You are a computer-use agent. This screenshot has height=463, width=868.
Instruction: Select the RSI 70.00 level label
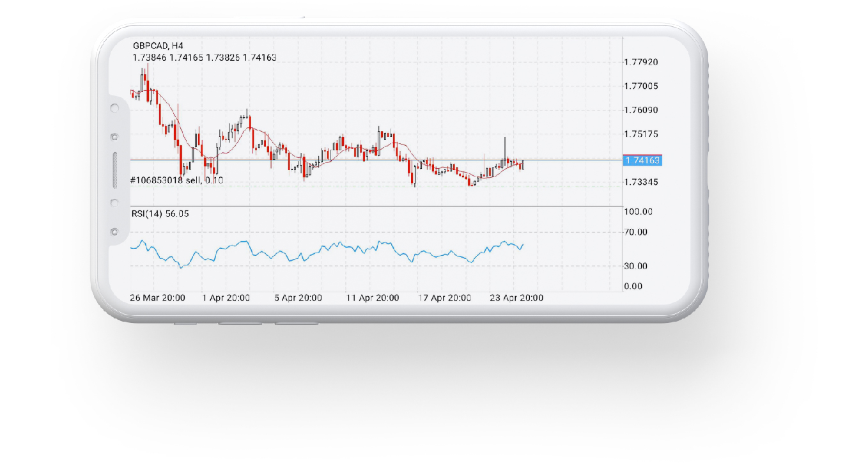click(635, 232)
